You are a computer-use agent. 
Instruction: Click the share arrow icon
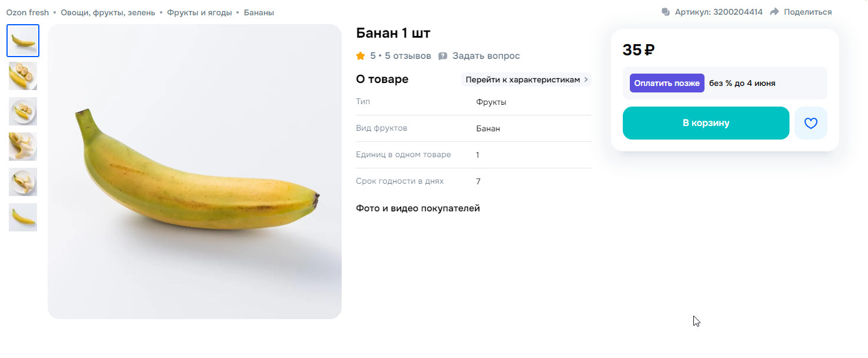pyautogui.click(x=774, y=12)
